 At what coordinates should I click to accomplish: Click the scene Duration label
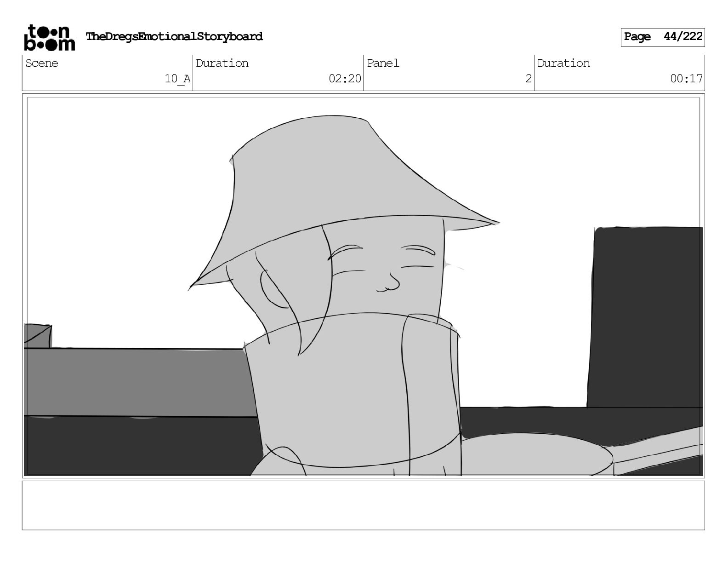tap(222, 63)
